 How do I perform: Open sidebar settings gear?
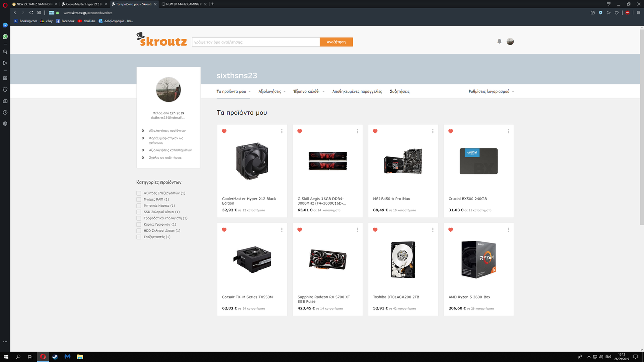click(5, 123)
